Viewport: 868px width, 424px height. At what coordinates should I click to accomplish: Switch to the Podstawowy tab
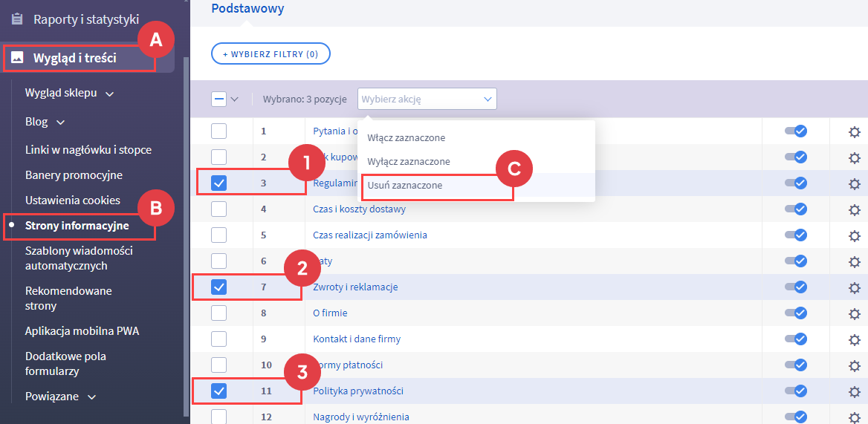click(x=247, y=9)
